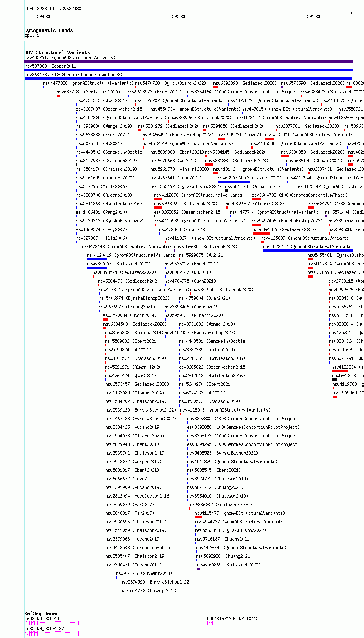Click the 39500k ruler tick label
This screenshot has width=364, height=638.
(179, 17)
